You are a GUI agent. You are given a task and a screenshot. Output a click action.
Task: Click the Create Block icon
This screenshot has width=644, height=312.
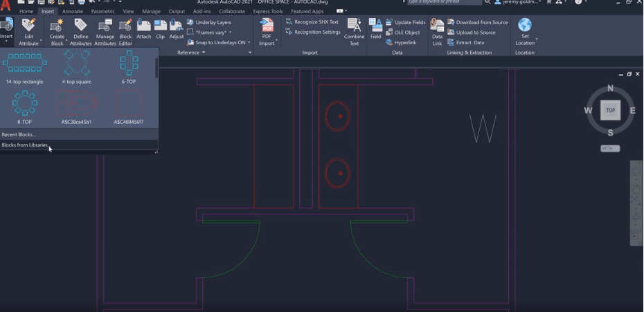pos(57,26)
